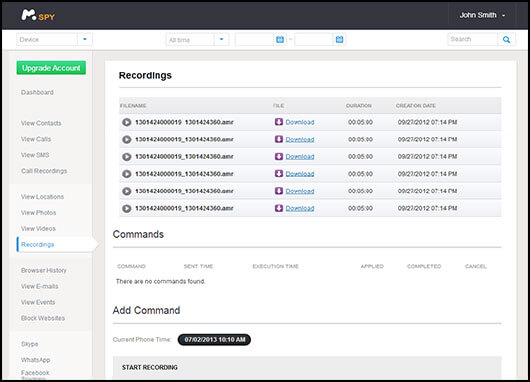
Task: Play the sixth recording row
Action: [x=126, y=208]
